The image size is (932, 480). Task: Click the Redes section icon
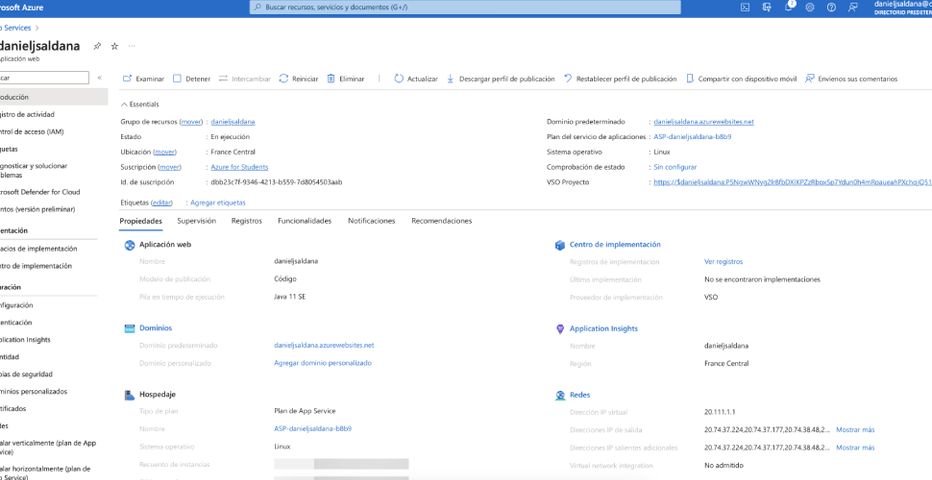559,395
